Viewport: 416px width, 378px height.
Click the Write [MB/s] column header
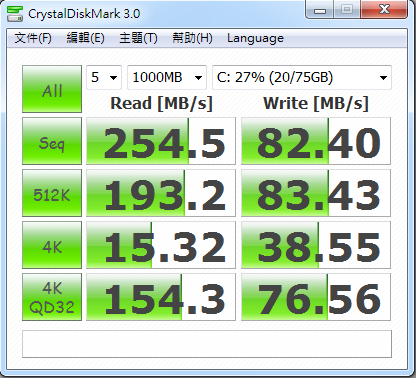[x=316, y=103]
